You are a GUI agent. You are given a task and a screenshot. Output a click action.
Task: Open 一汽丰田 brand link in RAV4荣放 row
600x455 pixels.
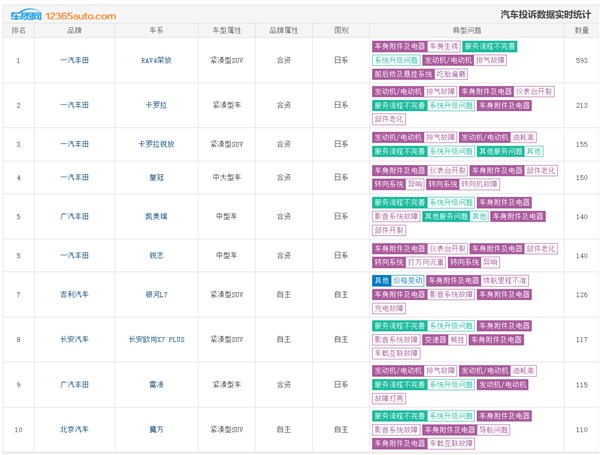74,60
